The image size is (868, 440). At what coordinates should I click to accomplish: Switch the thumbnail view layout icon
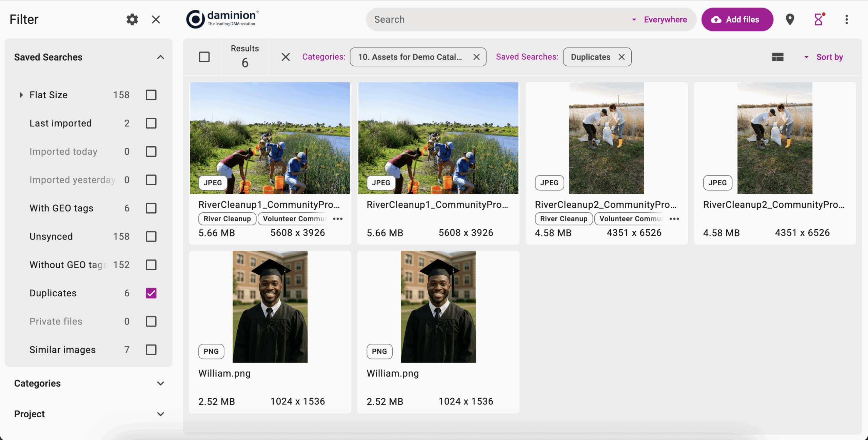coord(777,57)
